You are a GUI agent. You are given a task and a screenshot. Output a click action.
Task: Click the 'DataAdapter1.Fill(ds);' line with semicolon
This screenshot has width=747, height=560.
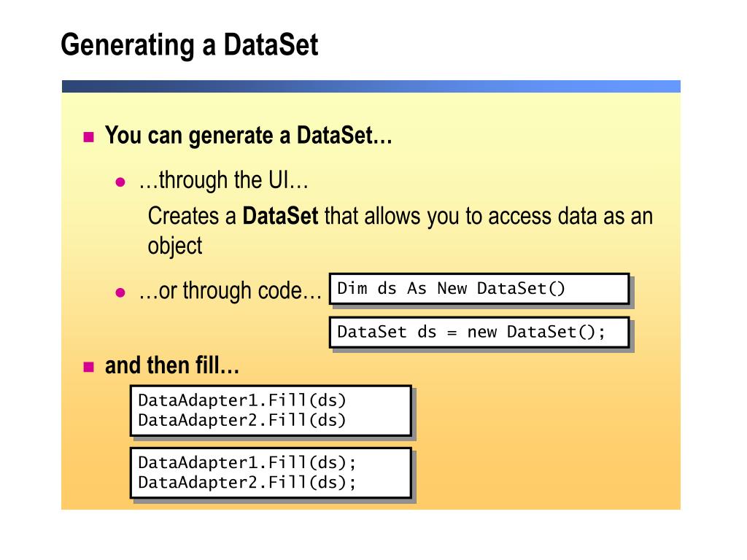(247, 463)
